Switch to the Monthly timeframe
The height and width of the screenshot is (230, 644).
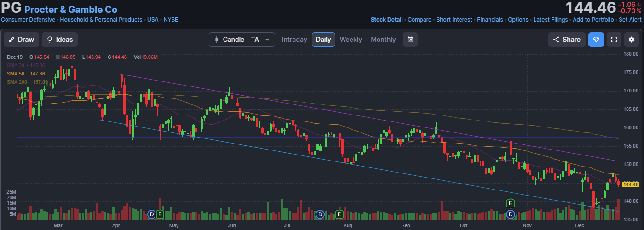pos(383,40)
